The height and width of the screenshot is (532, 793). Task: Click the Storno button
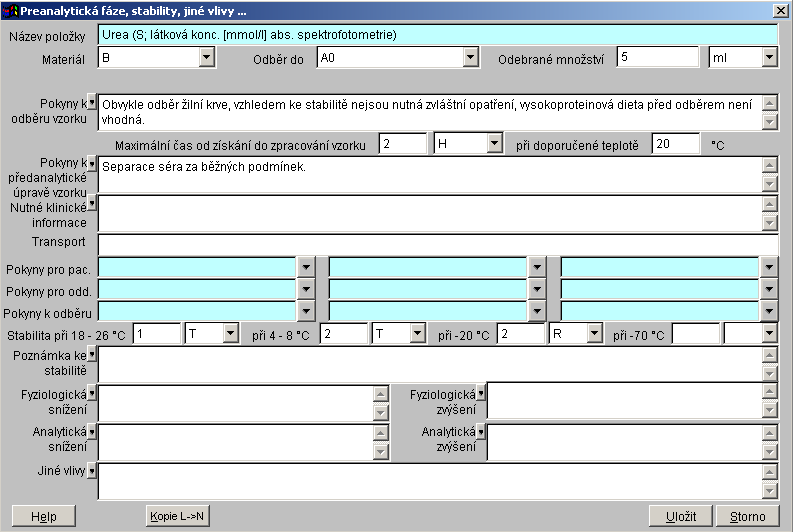[x=747, y=516]
